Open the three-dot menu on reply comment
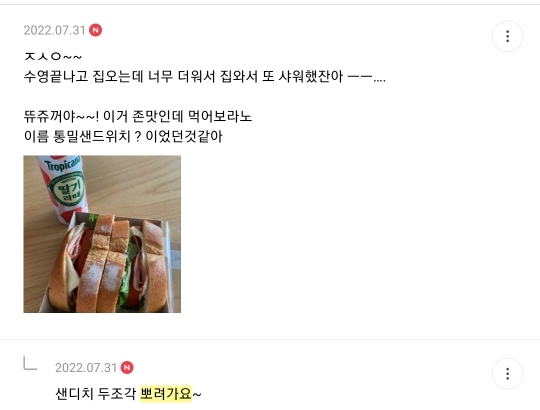The height and width of the screenshot is (410, 540). point(507,374)
